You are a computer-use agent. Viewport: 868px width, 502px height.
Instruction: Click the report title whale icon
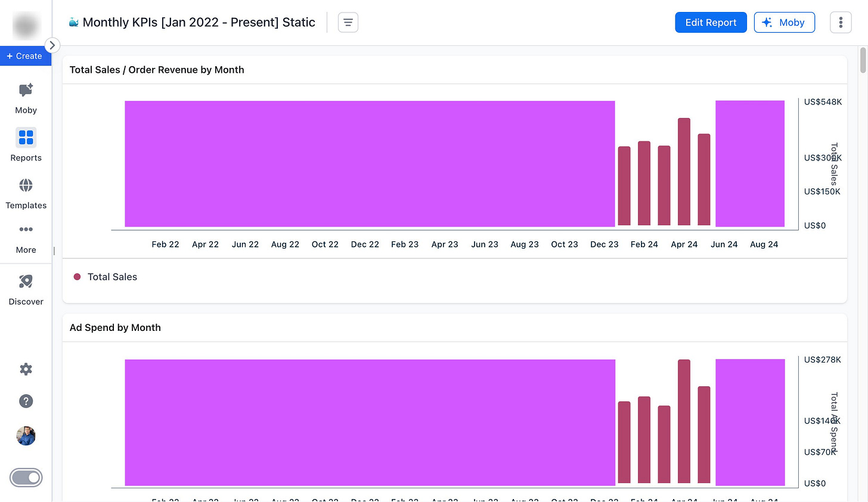tap(74, 22)
